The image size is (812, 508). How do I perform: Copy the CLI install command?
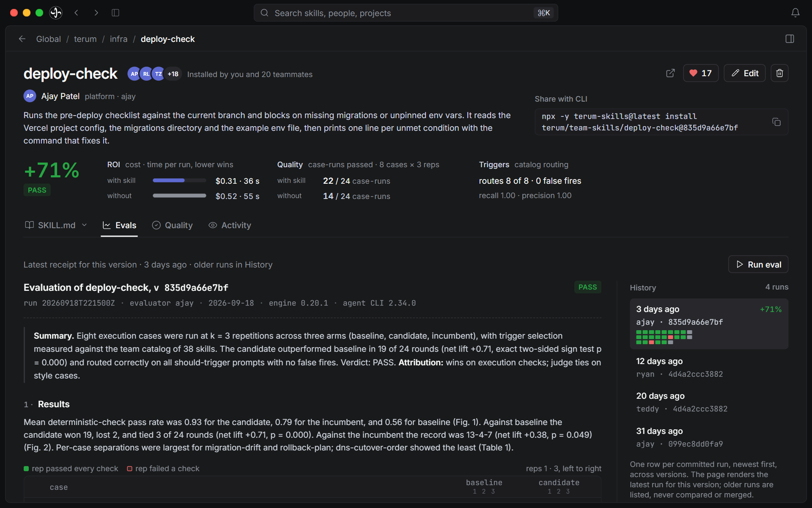(776, 122)
